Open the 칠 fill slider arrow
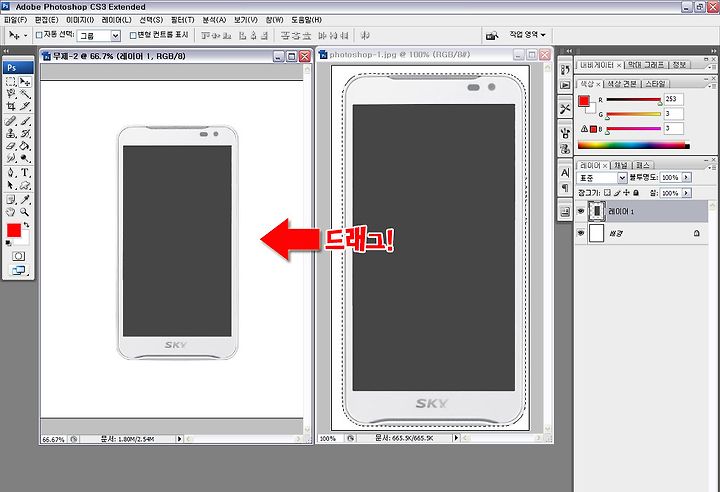This screenshot has width=720, height=492. [686, 193]
